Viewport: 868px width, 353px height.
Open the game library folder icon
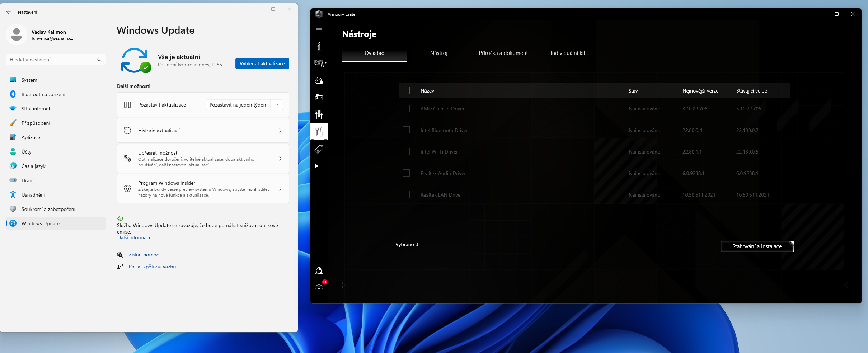click(319, 97)
